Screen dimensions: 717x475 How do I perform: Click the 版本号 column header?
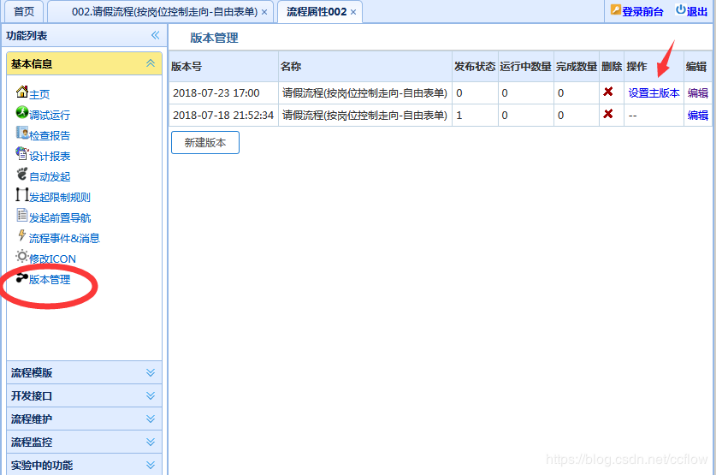224,66
